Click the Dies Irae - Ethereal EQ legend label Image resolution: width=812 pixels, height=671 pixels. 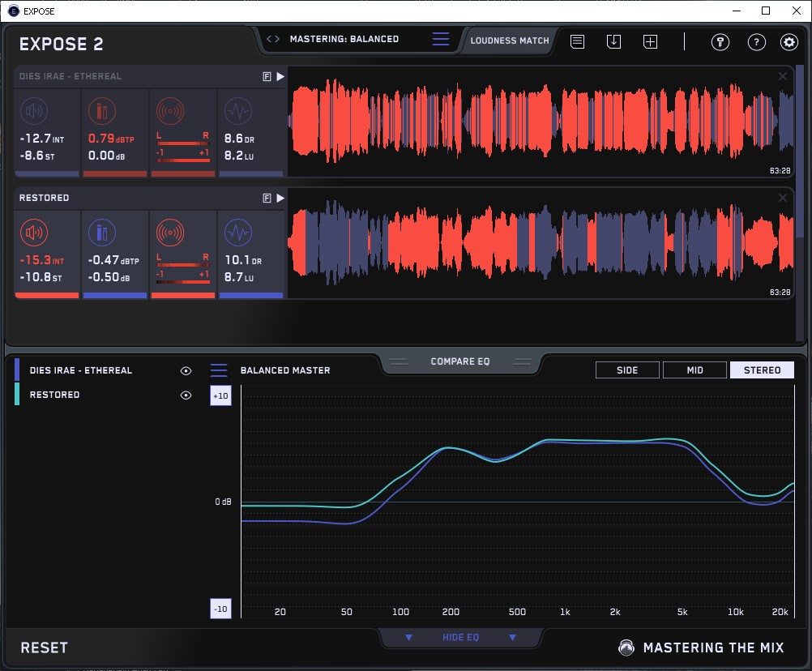(81, 370)
